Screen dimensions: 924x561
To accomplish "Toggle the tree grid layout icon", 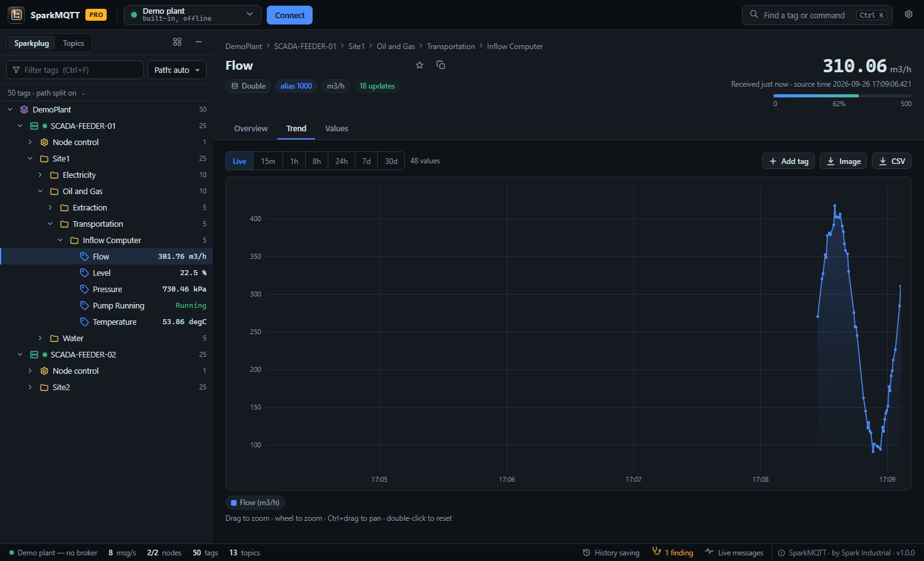I will 178,42.
